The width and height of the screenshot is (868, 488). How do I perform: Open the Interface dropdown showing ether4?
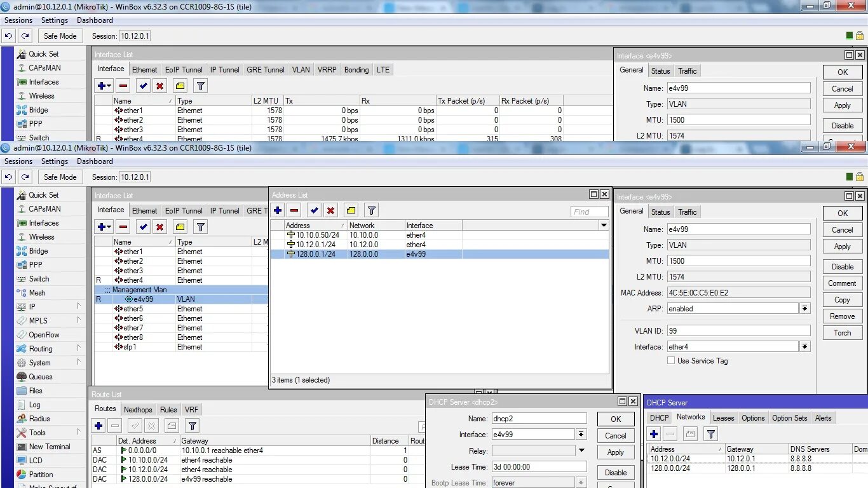tap(804, 346)
